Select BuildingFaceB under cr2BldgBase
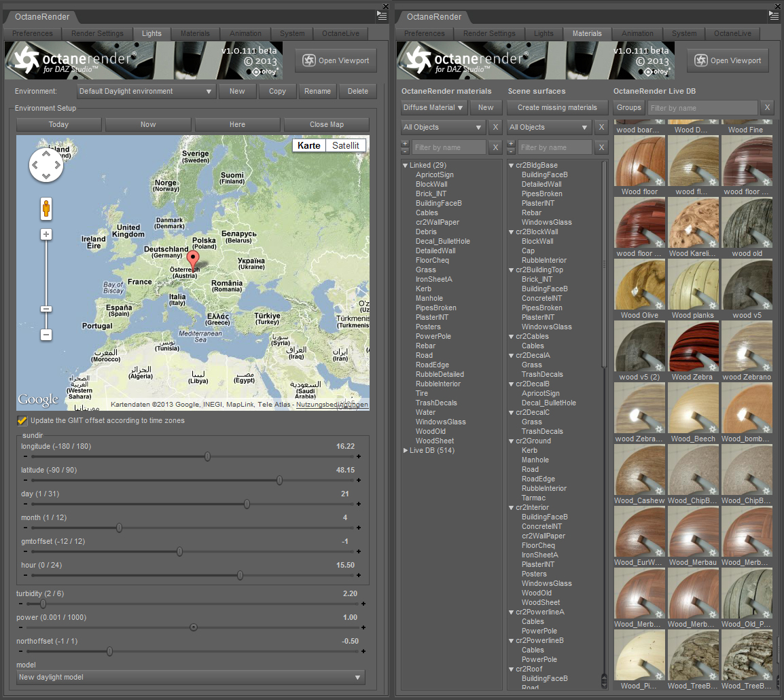 click(x=544, y=175)
